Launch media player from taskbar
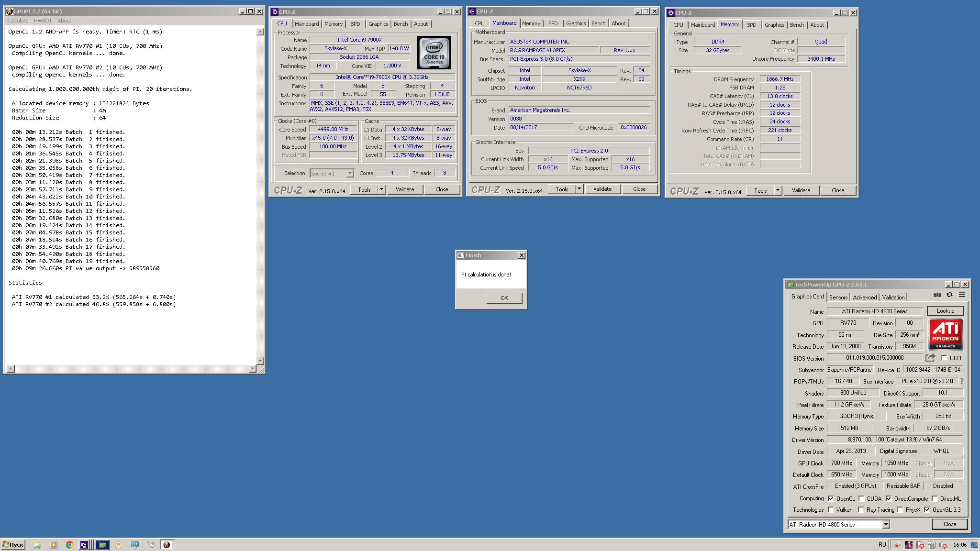The height and width of the screenshot is (551, 980). tap(53, 545)
